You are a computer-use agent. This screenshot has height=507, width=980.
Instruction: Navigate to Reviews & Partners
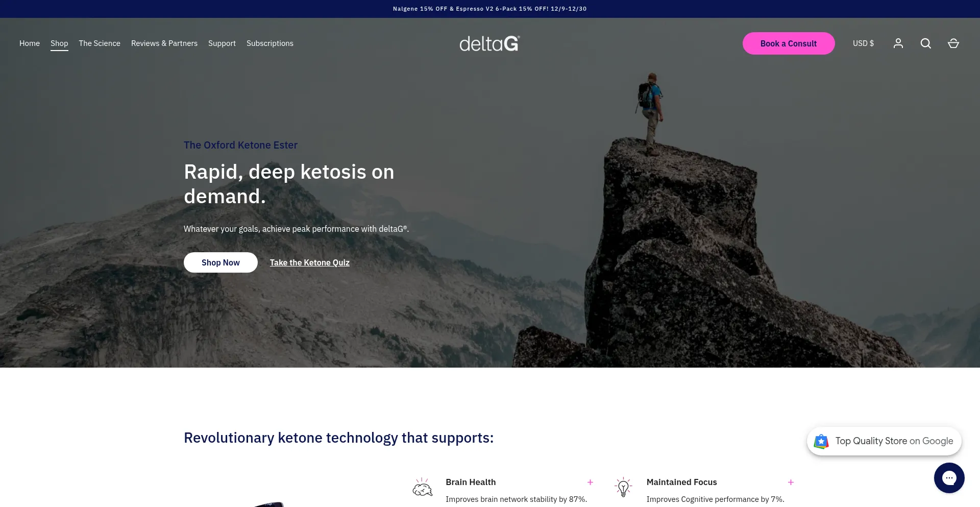[x=164, y=43]
